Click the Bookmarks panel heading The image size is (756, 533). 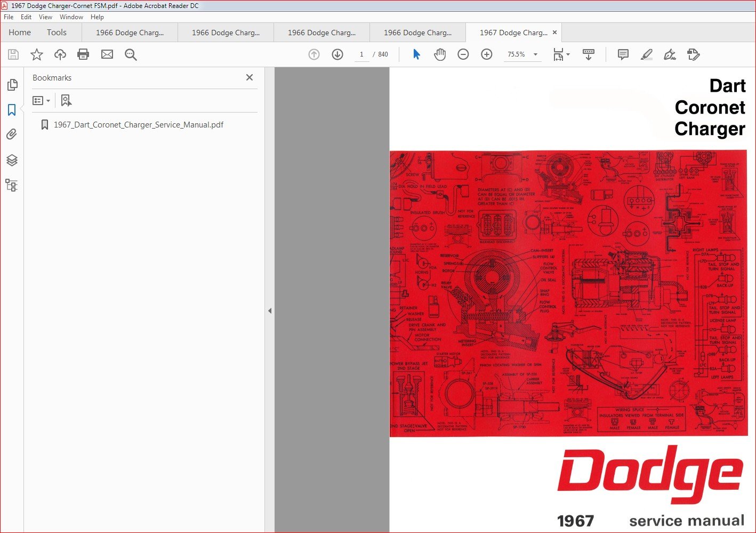pos(52,78)
